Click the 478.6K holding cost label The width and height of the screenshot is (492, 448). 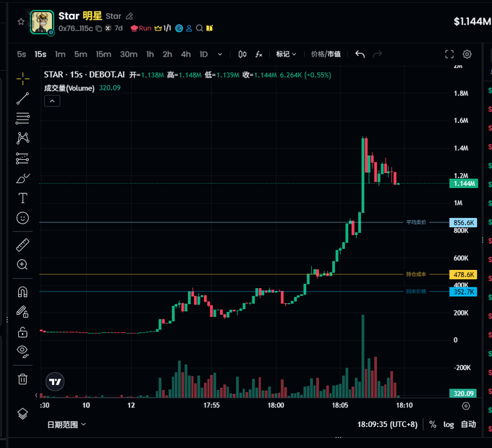tap(463, 275)
